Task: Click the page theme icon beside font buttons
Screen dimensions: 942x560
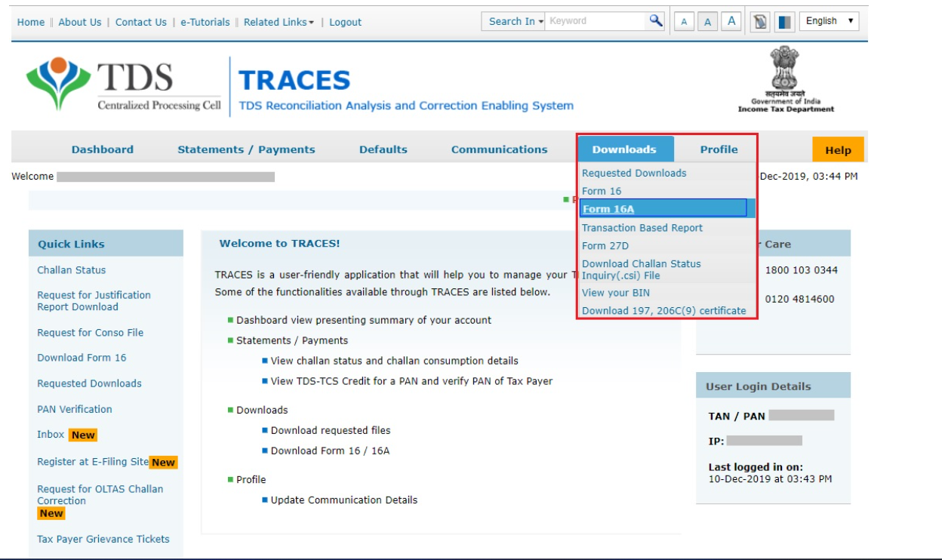Action: click(x=760, y=22)
